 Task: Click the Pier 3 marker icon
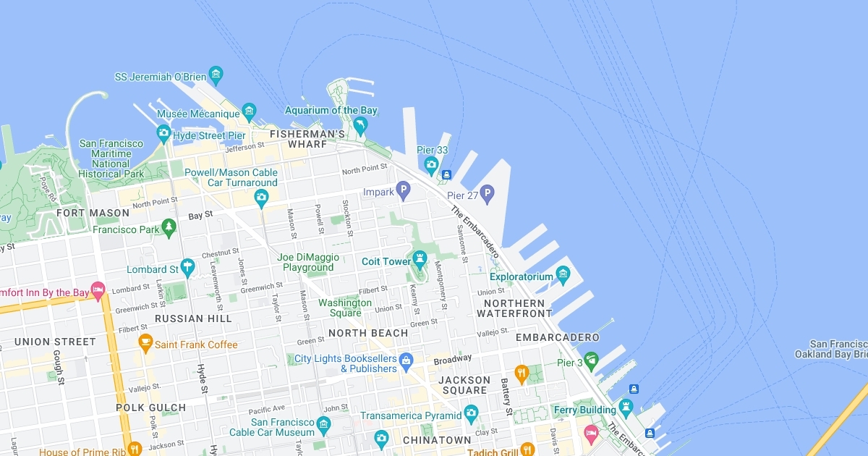coord(592,360)
